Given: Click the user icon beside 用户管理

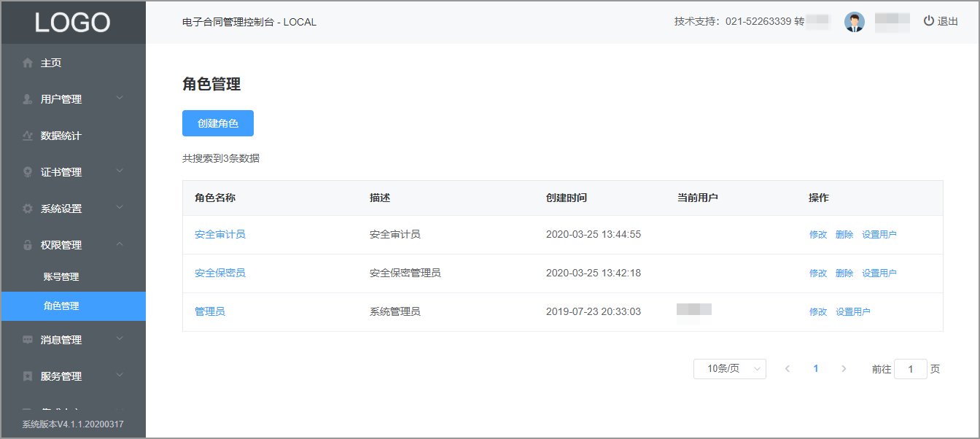Looking at the screenshot, I should point(28,99).
